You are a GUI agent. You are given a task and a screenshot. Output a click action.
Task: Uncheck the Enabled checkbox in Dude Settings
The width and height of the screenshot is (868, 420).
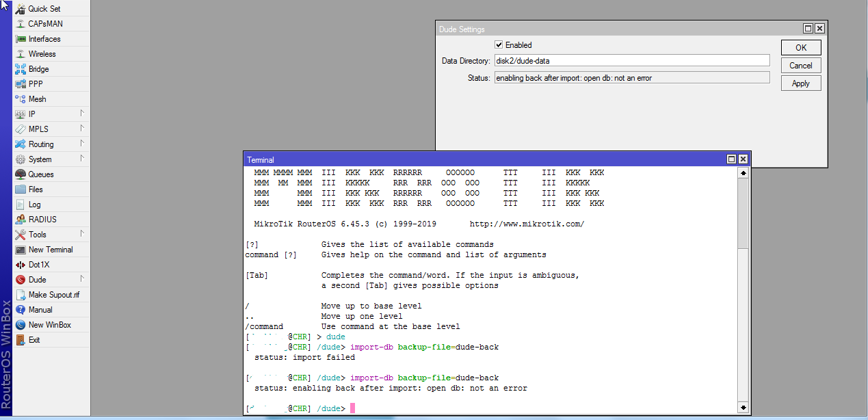point(499,45)
